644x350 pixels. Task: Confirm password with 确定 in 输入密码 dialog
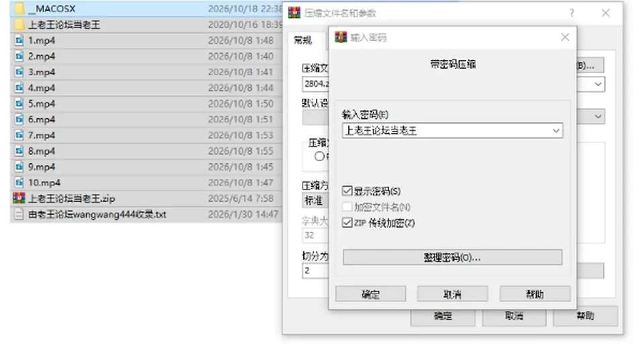click(x=370, y=294)
